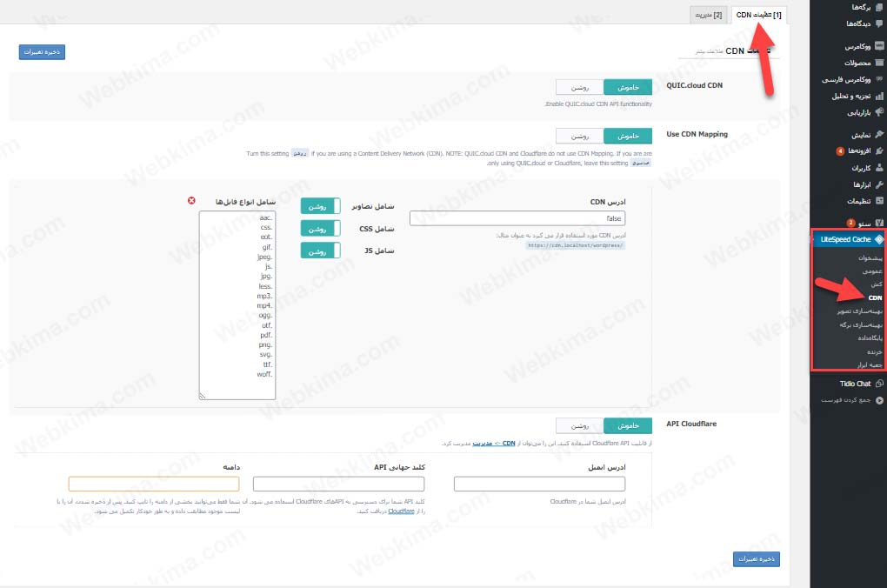The image size is (887, 588).
Task: Toggle the include JS (شامل JS) switch
Action: 320,251
